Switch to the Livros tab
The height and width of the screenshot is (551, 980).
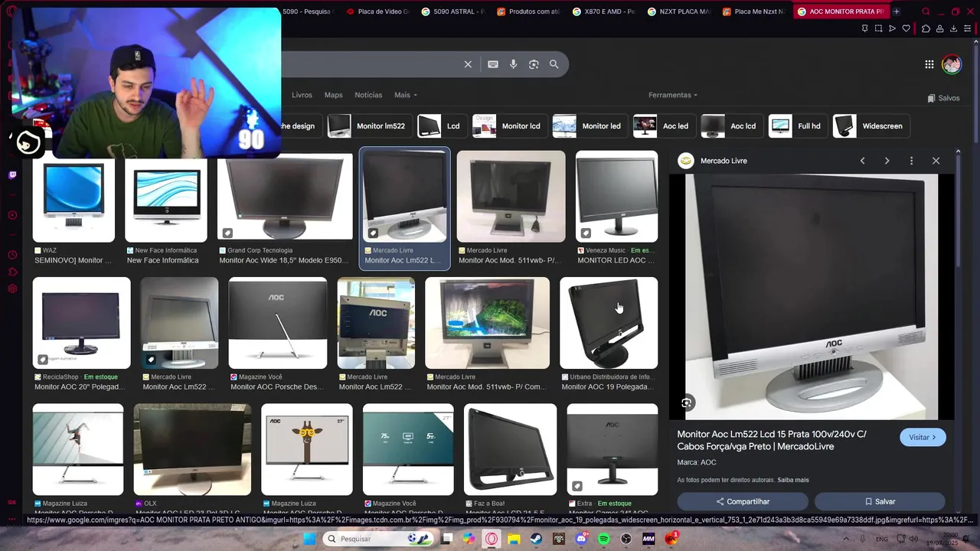[x=302, y=95]
